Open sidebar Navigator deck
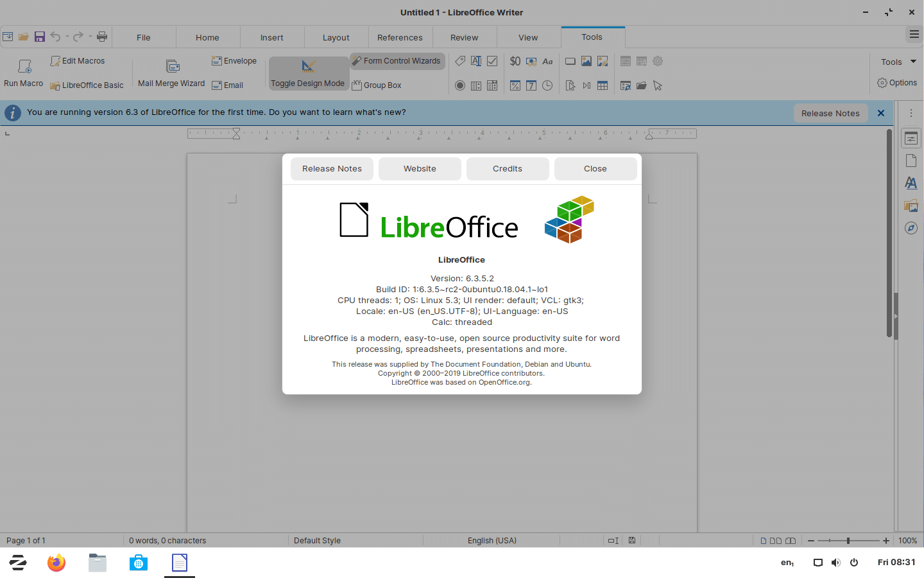The image size is (924, 578). [x=911, y=228]
